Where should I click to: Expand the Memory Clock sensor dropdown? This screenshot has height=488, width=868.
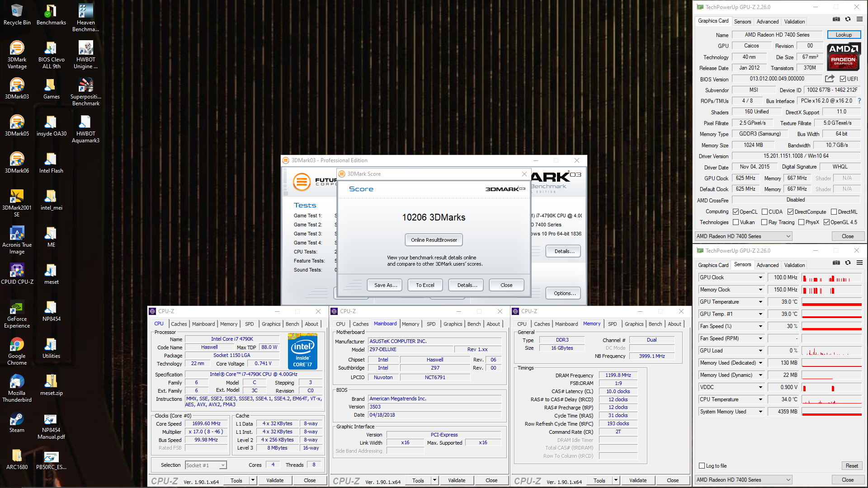point(760,290)
